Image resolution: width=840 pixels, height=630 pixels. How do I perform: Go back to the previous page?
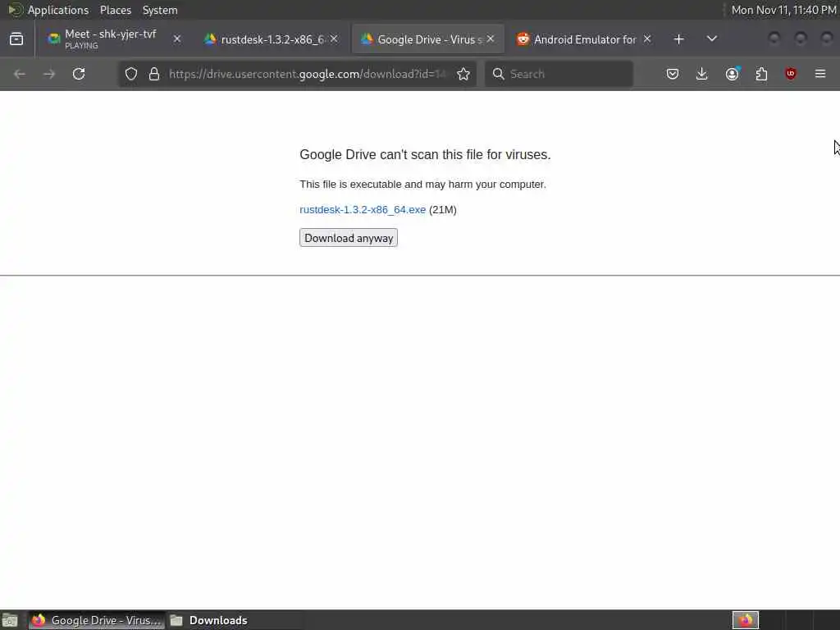tap(20, 74)
